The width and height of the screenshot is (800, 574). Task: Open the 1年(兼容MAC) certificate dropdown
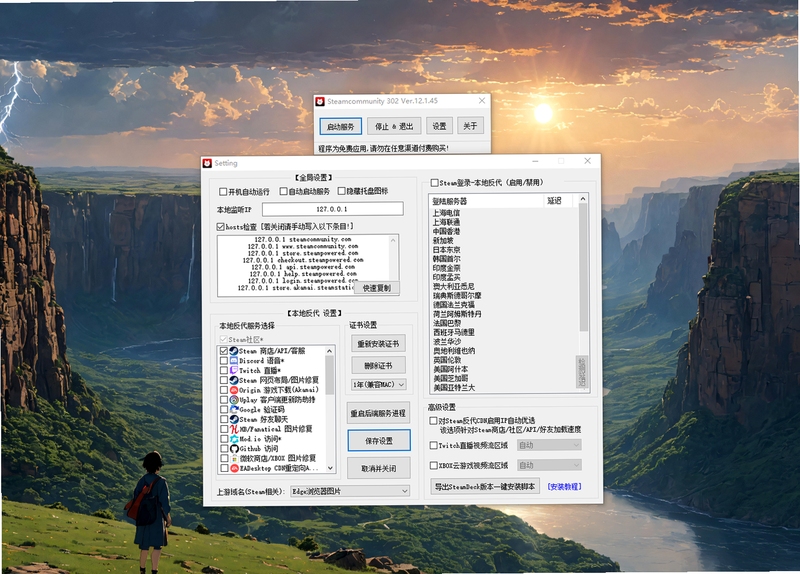pyautogui.click(x=379, y=384)
